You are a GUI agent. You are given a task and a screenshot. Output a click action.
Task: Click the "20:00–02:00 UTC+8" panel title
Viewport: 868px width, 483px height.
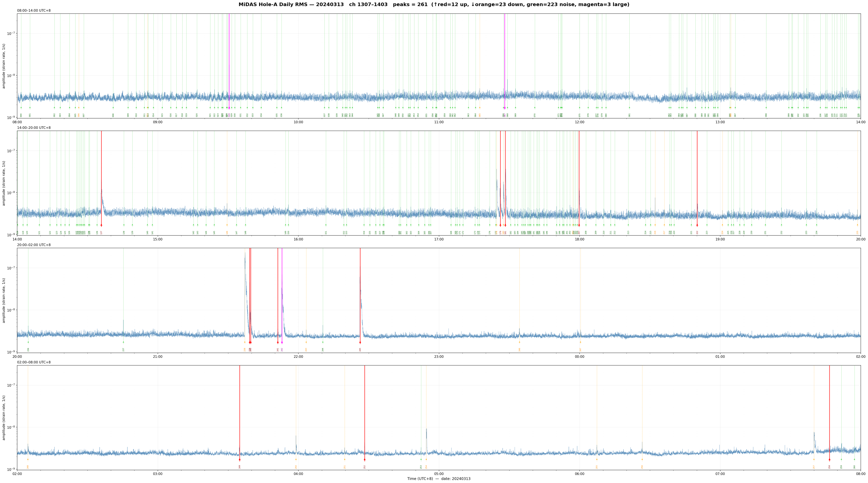click(x=34, y=245)
